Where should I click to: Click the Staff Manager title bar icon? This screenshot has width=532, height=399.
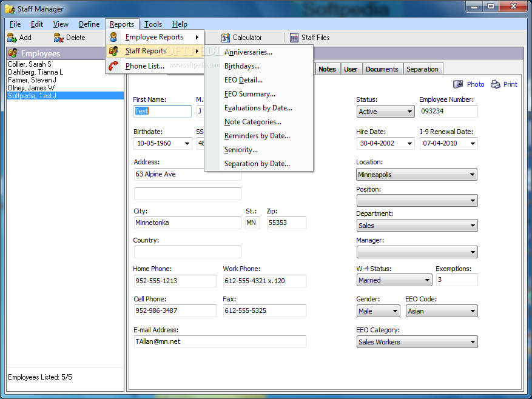[9, 9]
